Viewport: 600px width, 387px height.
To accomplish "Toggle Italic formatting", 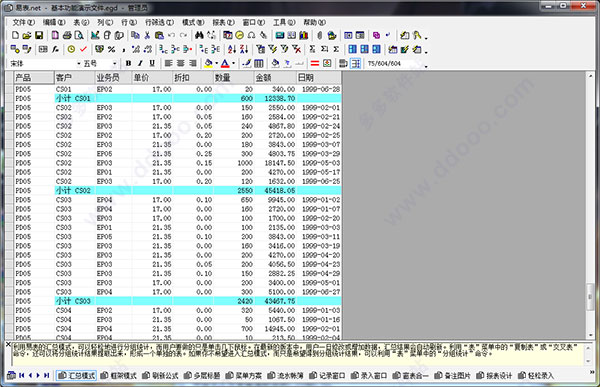I will tap(140, 63).
